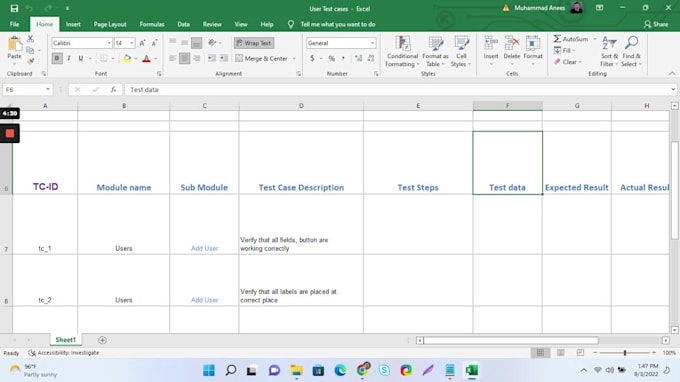Image resolution: width=680 pixels, height=382 pixels.
Task: Toggle Bold formatting
Action: click(57, 58)
